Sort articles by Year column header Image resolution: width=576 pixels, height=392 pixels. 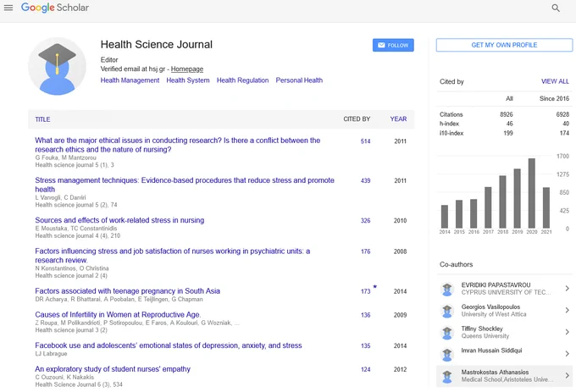398,119
